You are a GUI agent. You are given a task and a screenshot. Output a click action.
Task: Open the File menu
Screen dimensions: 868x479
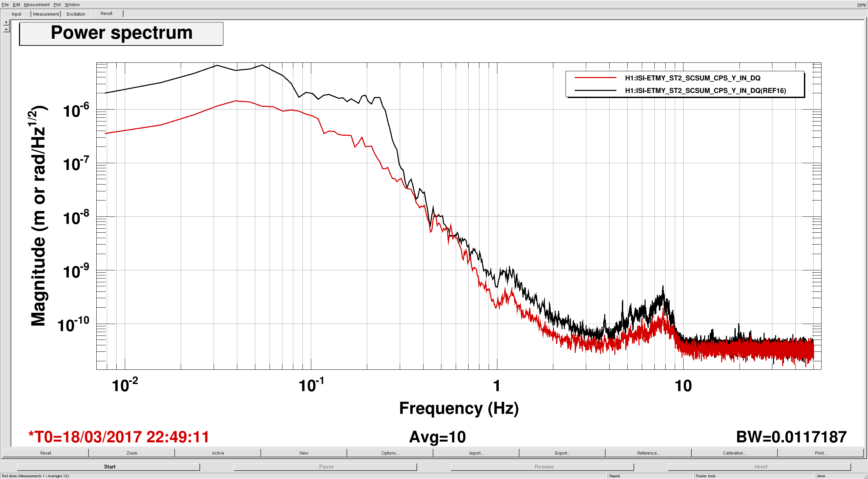(5, 4)
